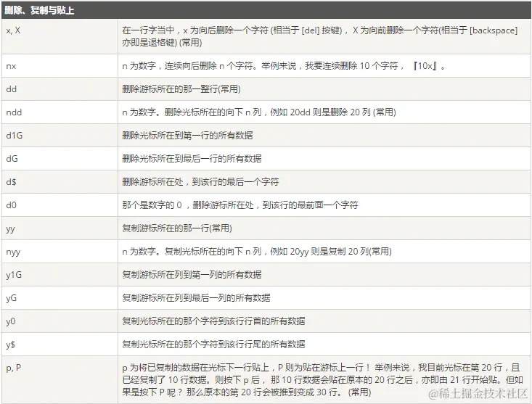Click text '删除游标所在处，到该行的最后一个字符'

pyautogui.click(x=200, y=181)
